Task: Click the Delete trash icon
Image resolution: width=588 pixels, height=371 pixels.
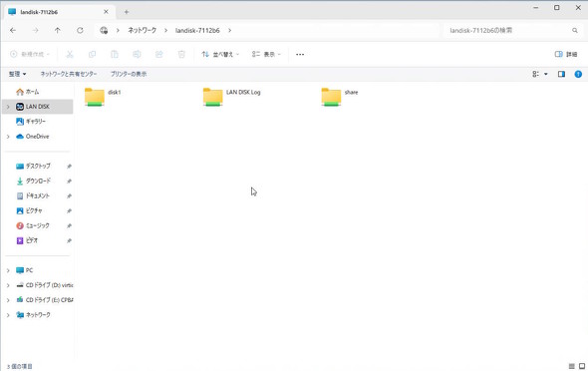Action: pyautogui.click(x=181, y=55)
